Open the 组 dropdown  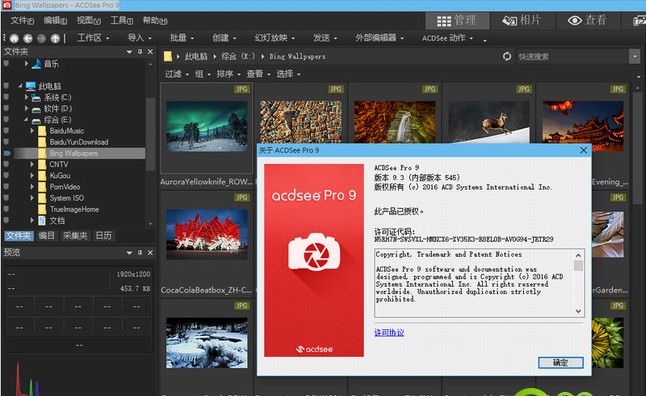click(203, 74)
